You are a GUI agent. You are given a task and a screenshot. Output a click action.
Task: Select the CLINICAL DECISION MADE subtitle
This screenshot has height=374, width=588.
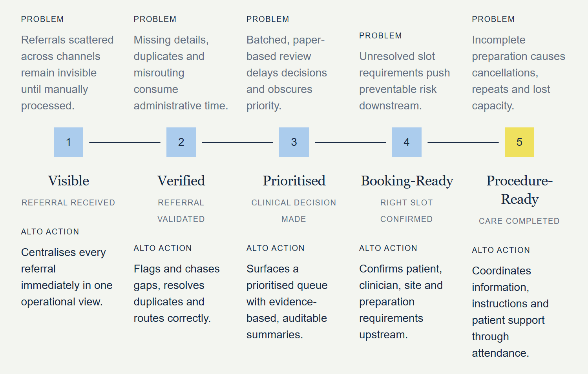[294, 211]
